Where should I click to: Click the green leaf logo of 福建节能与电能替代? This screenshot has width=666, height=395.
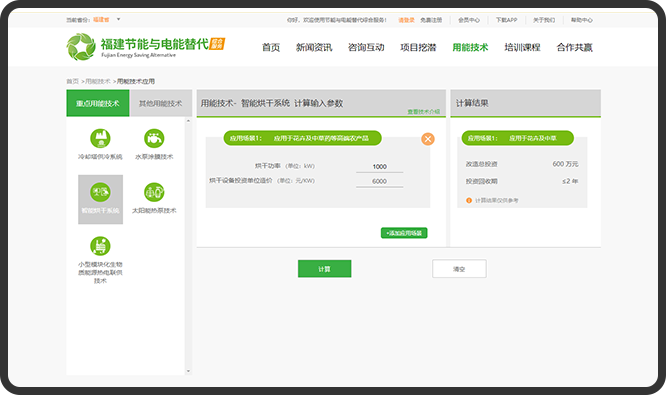[81, 47]
